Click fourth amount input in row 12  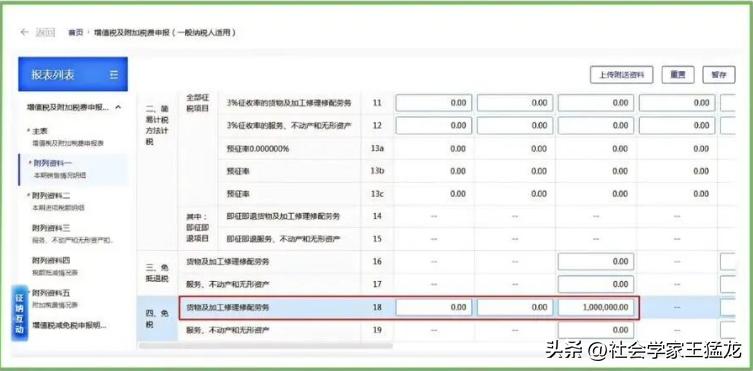(677, 126)
